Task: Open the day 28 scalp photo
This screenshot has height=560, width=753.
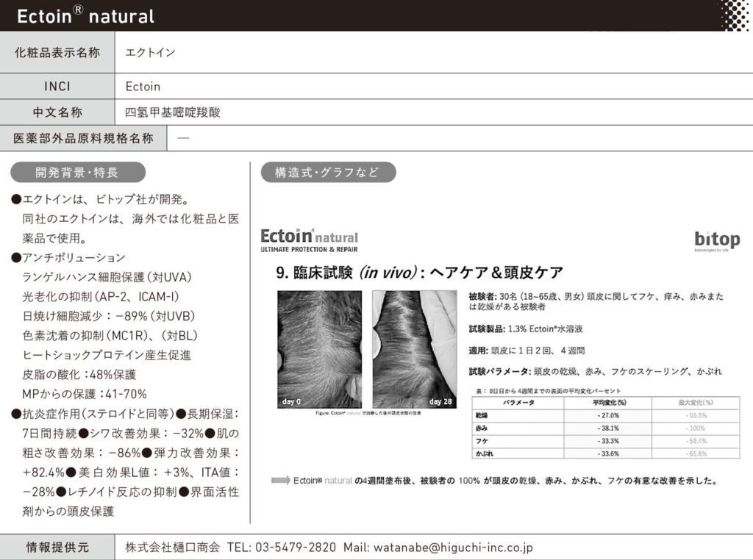Action: pos(414,350)
